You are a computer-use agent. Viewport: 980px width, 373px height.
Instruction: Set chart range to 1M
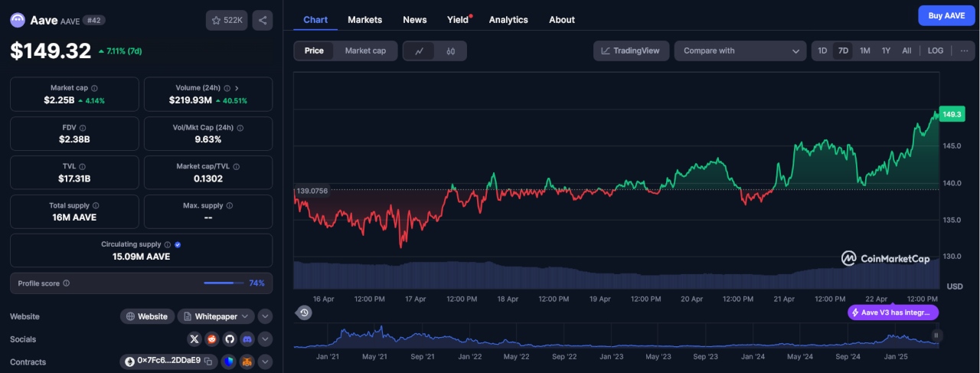tap(864, 51)
